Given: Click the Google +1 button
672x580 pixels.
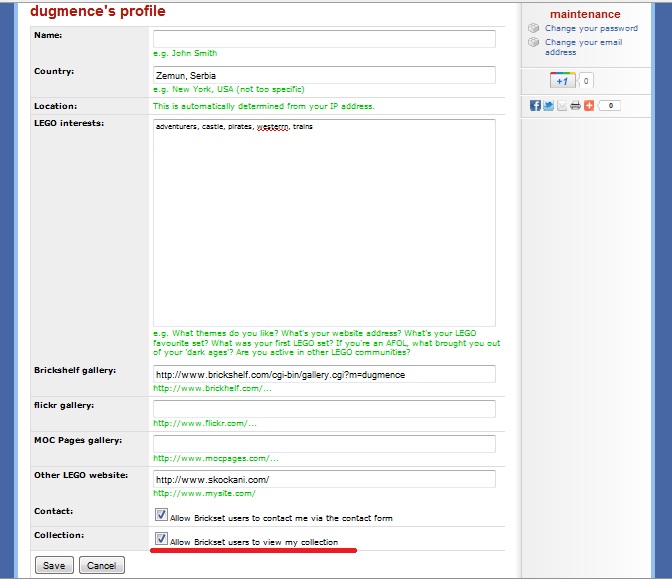Looking at the screenshot, I should coord(562,81).
